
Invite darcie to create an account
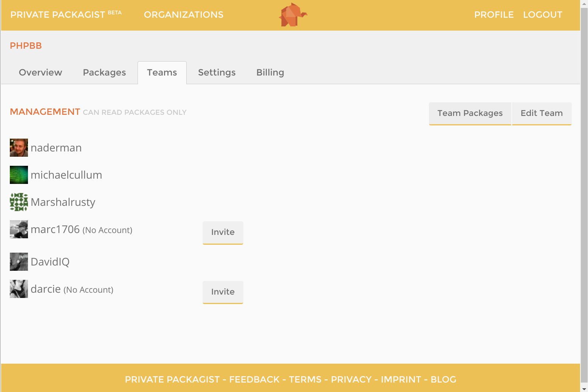(x=223, y=292)
